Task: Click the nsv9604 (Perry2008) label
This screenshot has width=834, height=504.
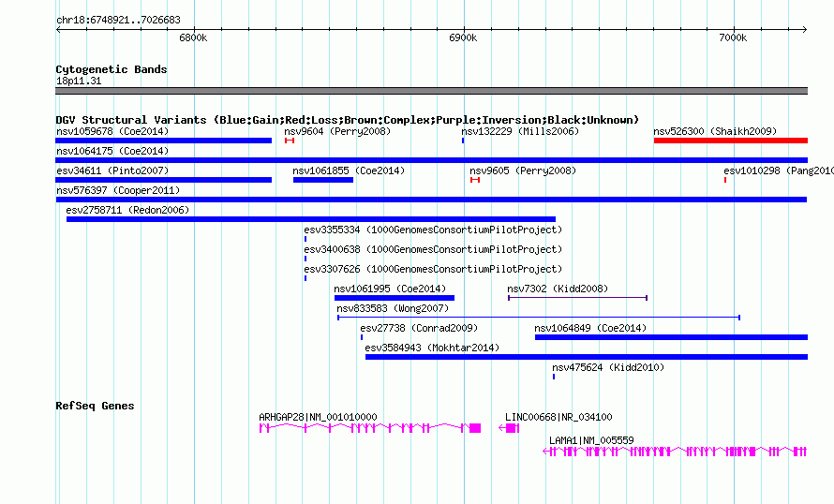Action: tap(337, 131)
